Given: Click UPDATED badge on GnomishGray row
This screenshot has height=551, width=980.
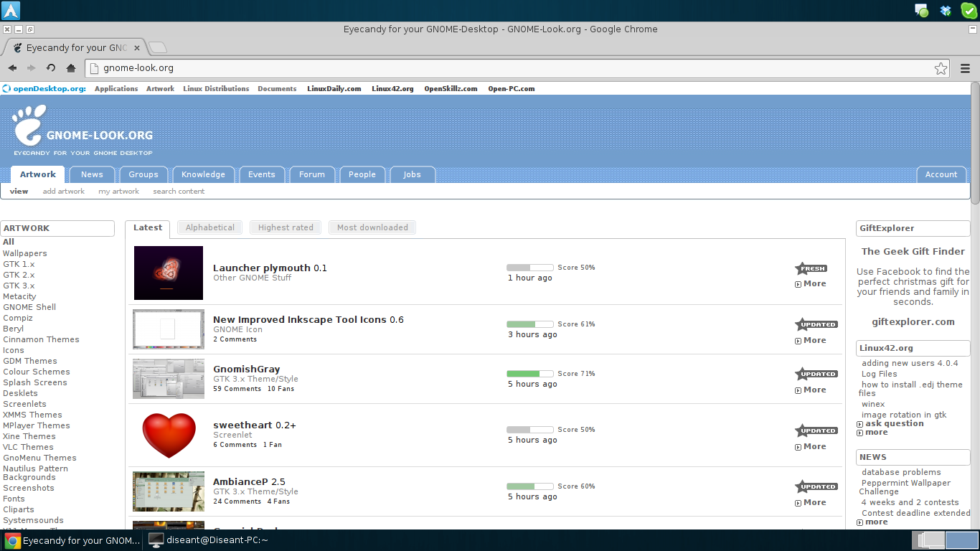Looking at the screenshot, I should click(x=816, y=374).
